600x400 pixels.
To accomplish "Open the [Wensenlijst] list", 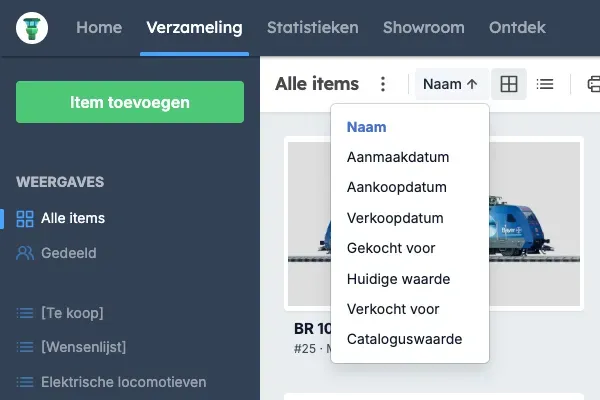I will point(83,347).
